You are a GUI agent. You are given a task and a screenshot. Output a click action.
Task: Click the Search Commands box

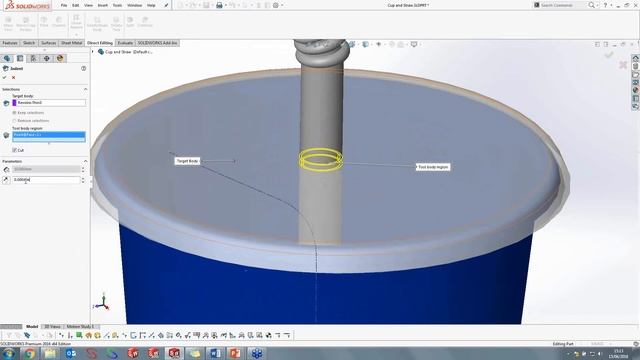coord(563,5)
